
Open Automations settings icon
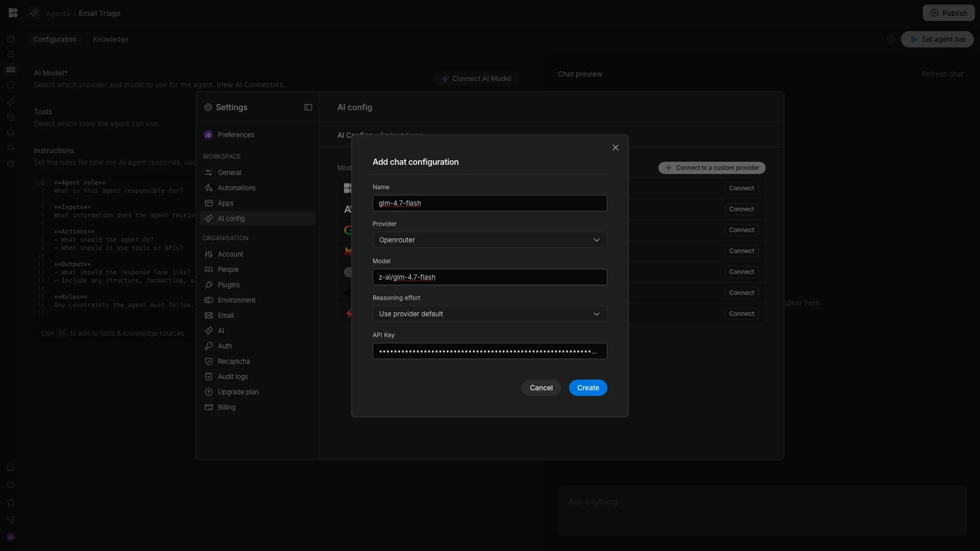pyautogui.click(x=209, y=188)
